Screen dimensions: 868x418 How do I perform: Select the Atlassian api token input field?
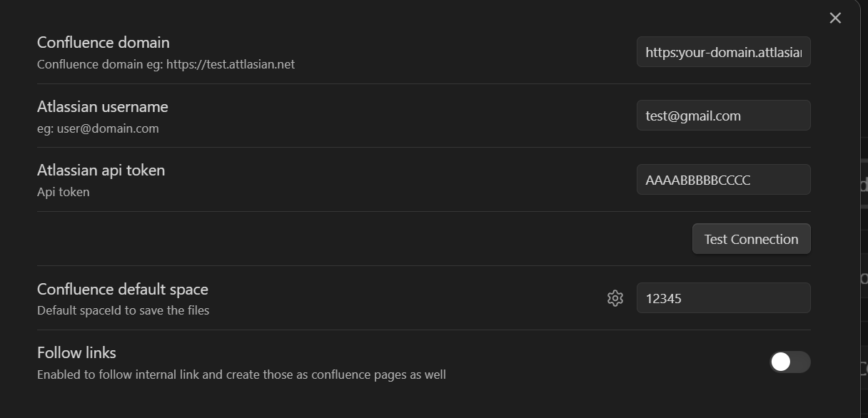coord(723,180)
